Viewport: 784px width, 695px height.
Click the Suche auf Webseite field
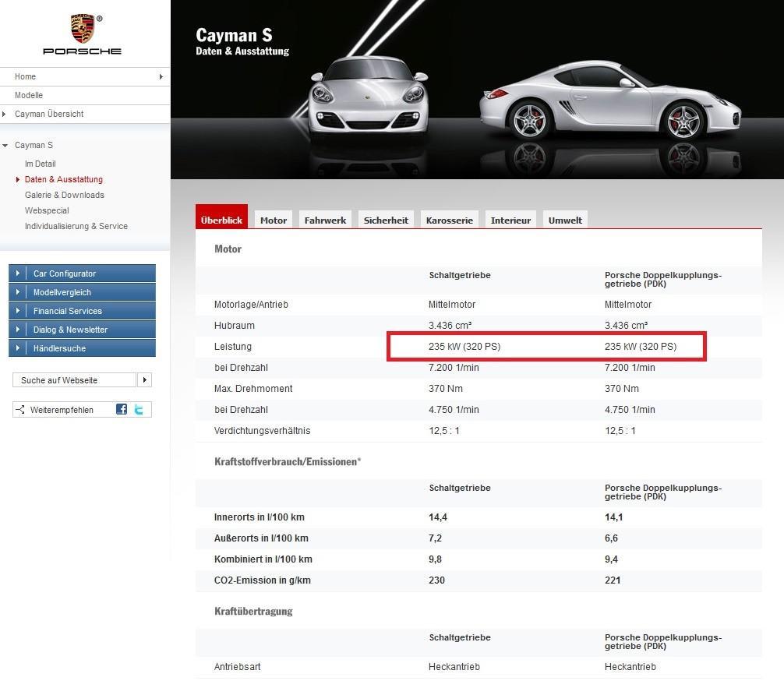pos(74,380)
